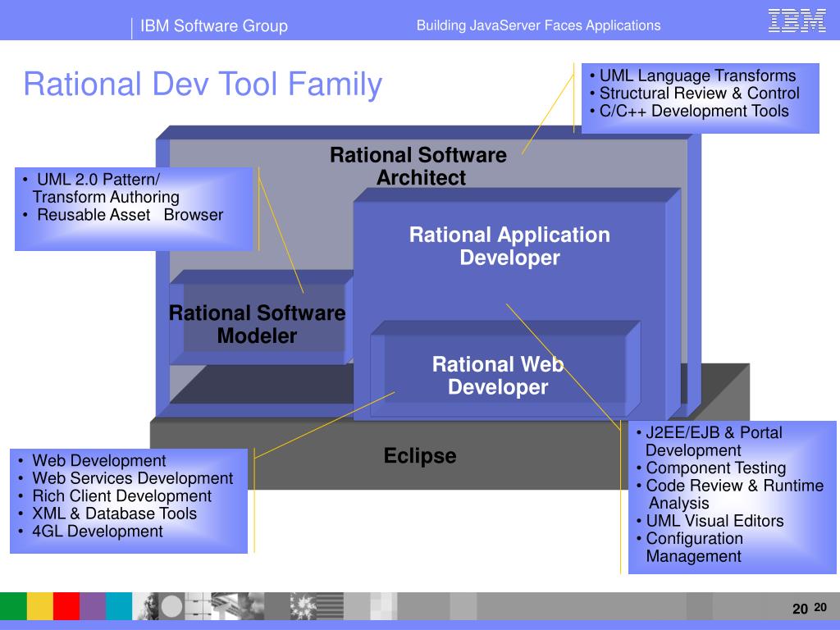The height and width of the screenshot is (630, 840).
Task: Click the 'XML & Database Tools' bullet
Action: pyautogui.click(x=107, y=514)
